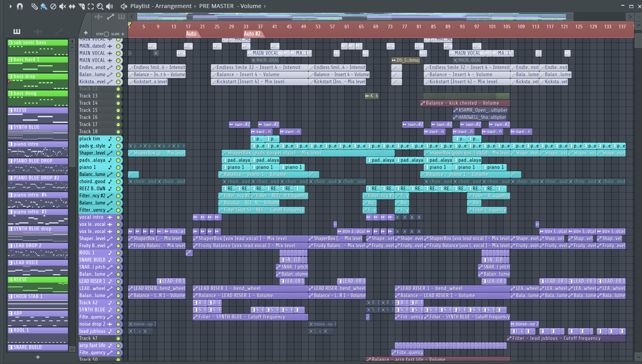Select the Delete tool
This screenshot has height=364, width=642.
coord(53,6)
